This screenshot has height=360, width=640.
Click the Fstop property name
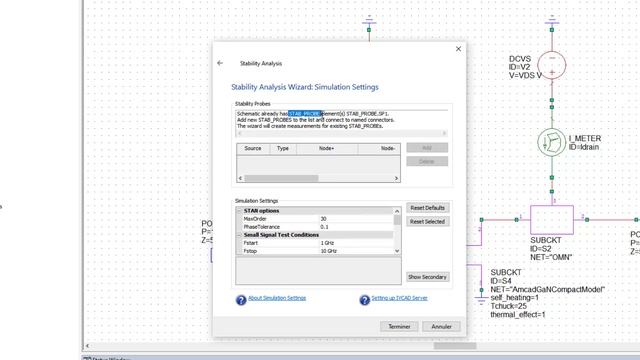(x=250, y=251)
